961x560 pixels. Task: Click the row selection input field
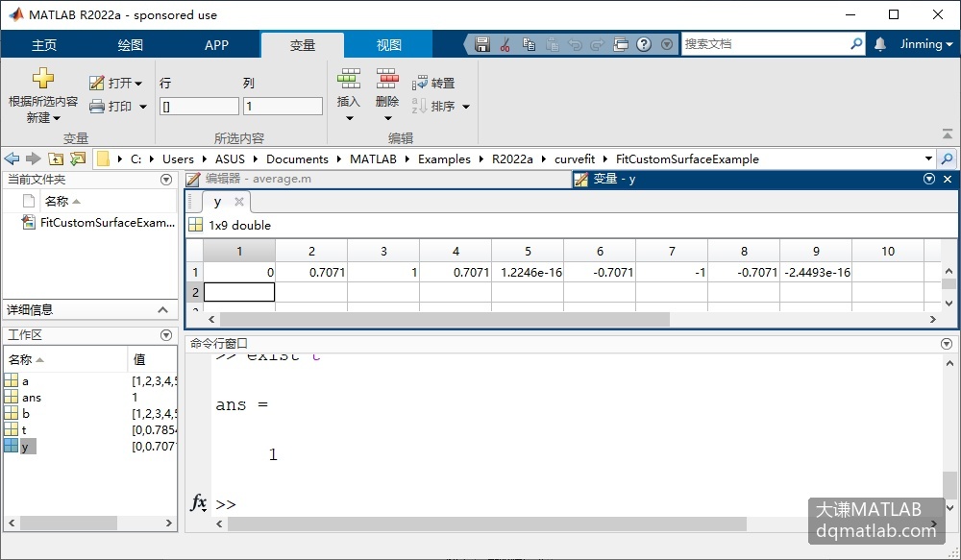[x=199, y=106]
